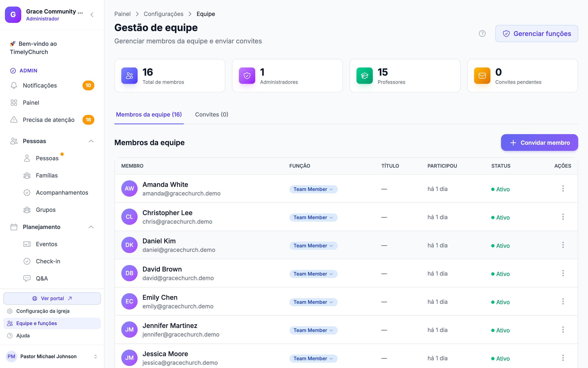588x368 pixels.
Task: Open actions menu for Jennifer Martinez
Action: [x=563, y=330]
